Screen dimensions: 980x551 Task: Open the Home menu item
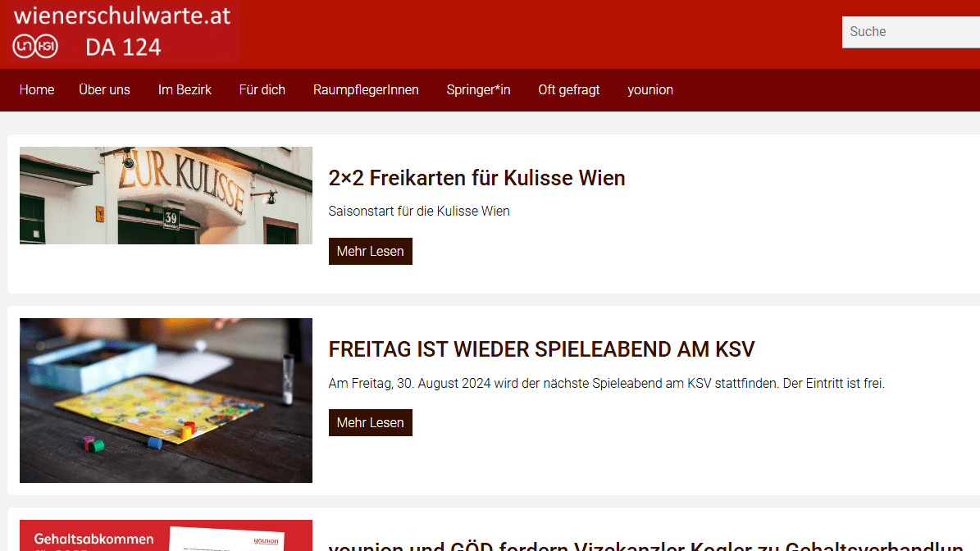tap(37, 90)
